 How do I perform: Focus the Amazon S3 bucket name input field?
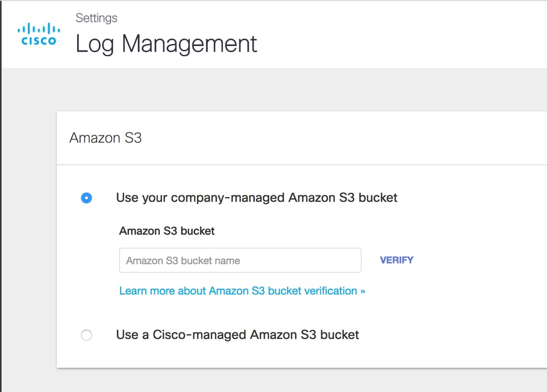(x=240, y=261)
